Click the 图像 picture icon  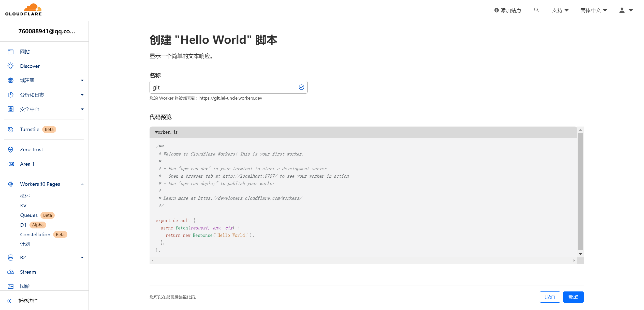click(x=10, y=286)
